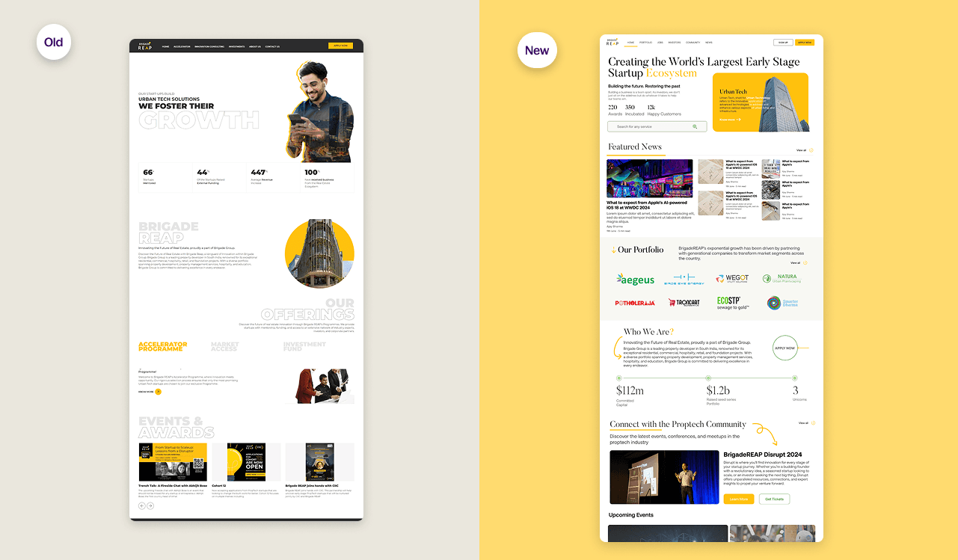Select Portfolio in New design navigation

[x=645, y=43]
